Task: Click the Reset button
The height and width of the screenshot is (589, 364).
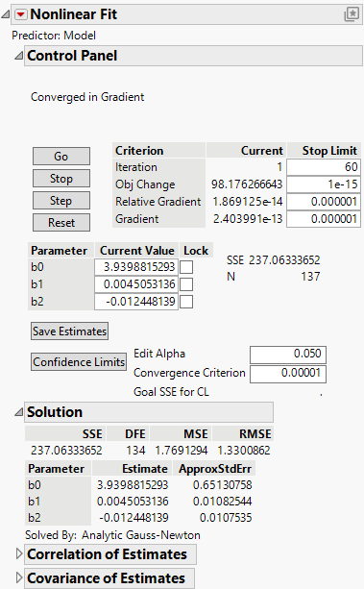Action: [61, 223]
